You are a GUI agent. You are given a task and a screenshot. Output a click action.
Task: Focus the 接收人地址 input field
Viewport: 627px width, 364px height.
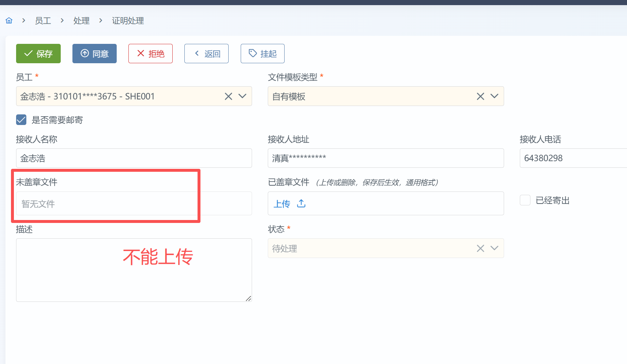tap(386, 158)
